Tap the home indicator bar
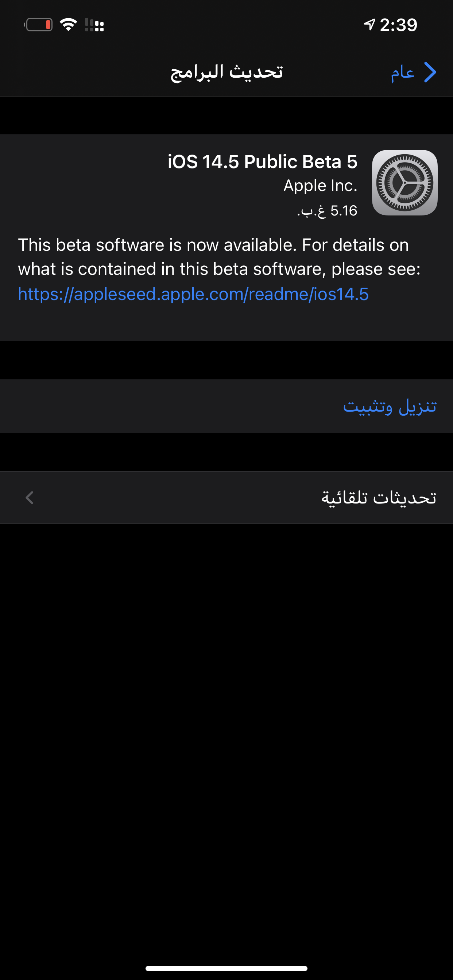 pyautogui.click(x=226, y=968)
